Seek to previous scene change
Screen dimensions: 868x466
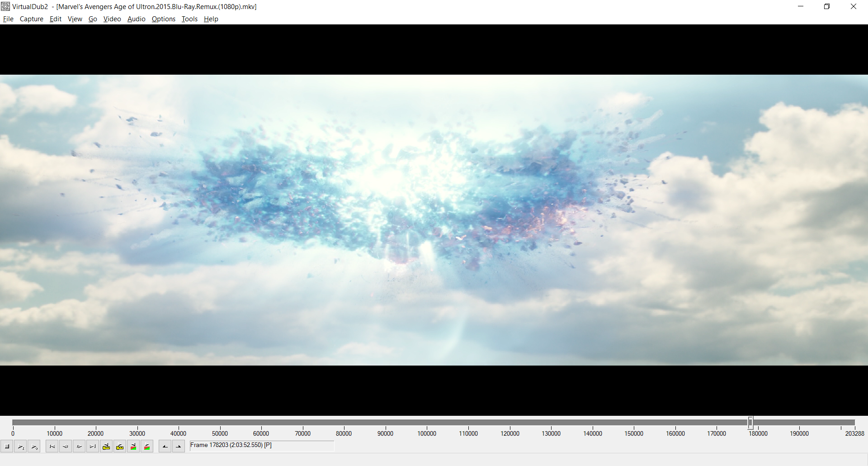pyautogui.click(x=133, y=447)
